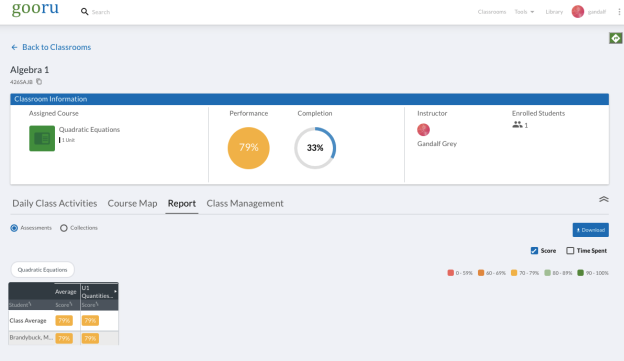This screenshot has height=361, width=624.
Task: Click the U1 Quantities column header
Action: (x=97, y=292)
